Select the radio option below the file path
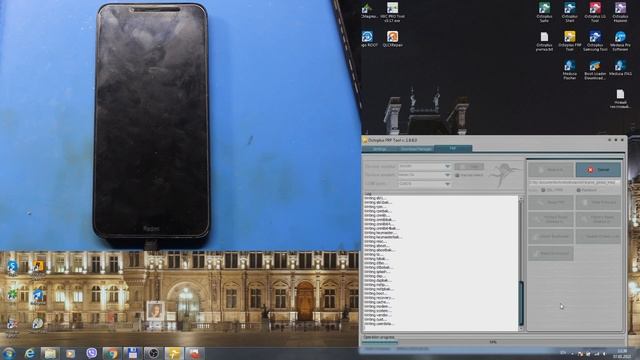Image resolution: width=640 pixels, height=360 pixels. coord(543,190)
